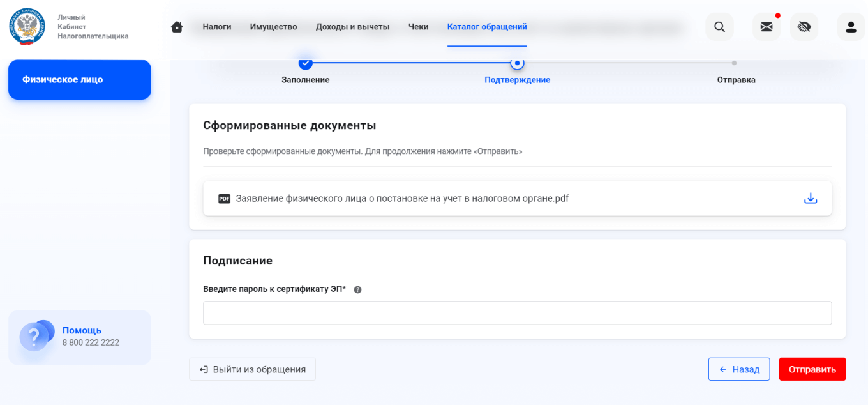Select the Доходы и вычеты tab

[352, 27]
